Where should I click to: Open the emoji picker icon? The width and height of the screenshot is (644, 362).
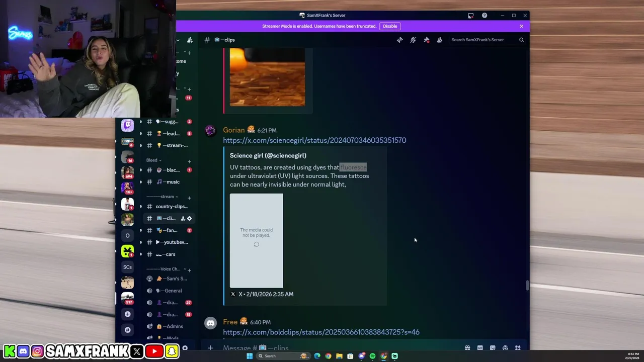pos(505,347)
